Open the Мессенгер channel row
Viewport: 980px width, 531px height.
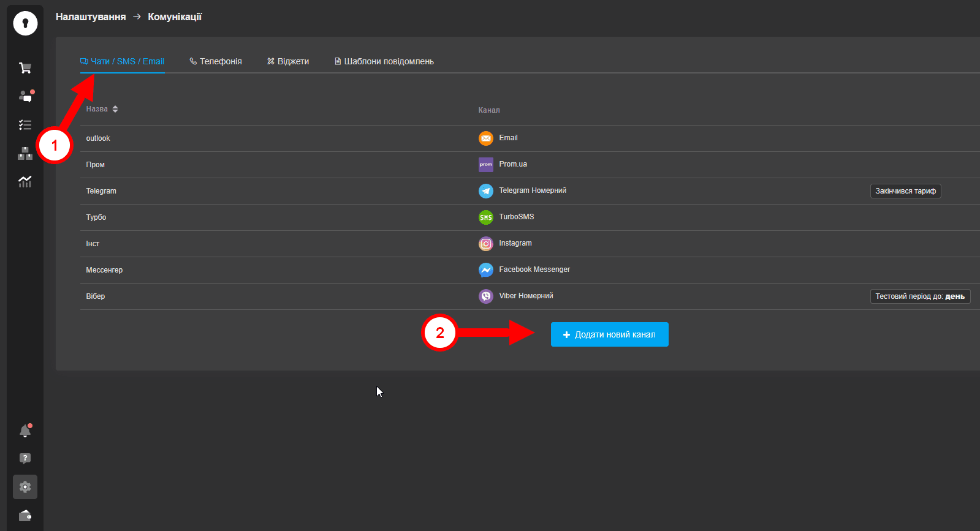(530, 270)
